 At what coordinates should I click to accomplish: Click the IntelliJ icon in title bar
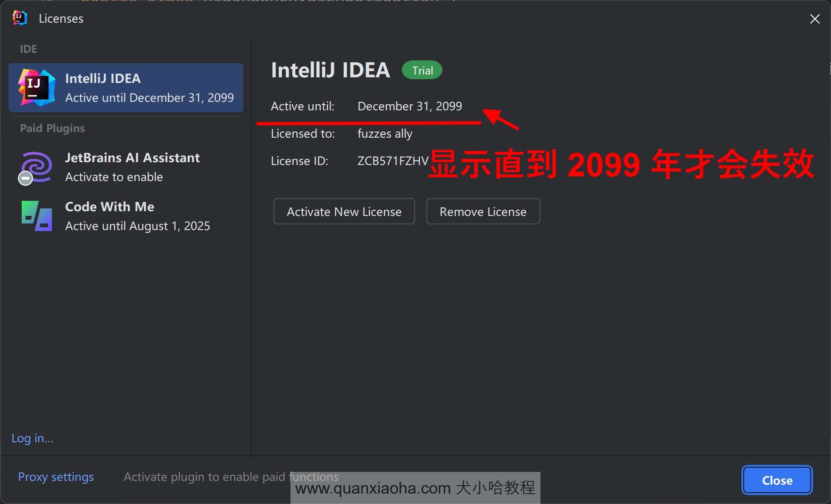(19, 18)
